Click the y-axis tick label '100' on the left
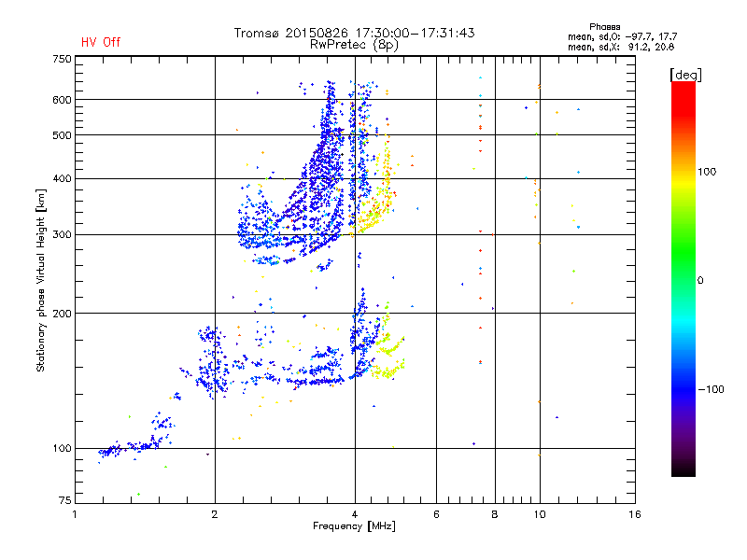This screenshot has width=747, height=560. pos(62,448)
